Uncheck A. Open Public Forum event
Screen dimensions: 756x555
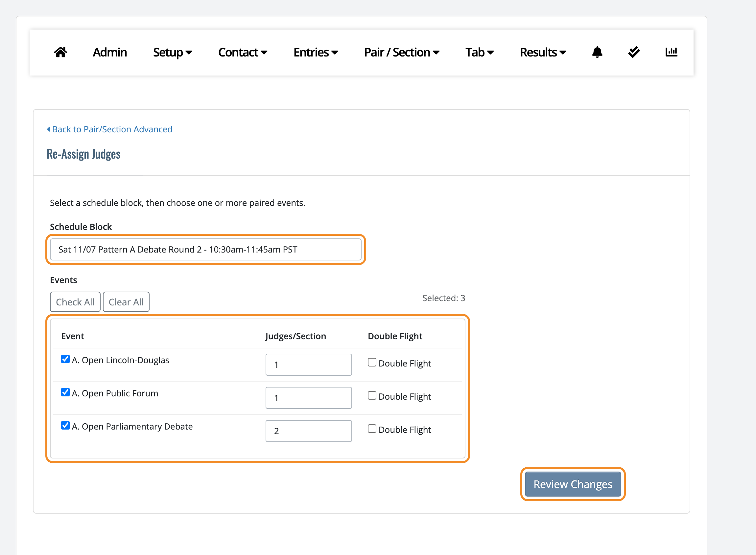point(65,392)
